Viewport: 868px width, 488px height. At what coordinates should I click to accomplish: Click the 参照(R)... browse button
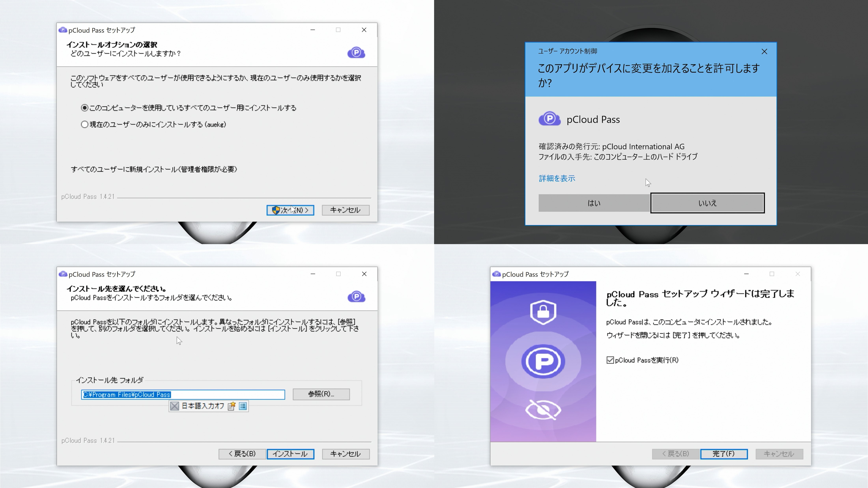tap(321, 394)
